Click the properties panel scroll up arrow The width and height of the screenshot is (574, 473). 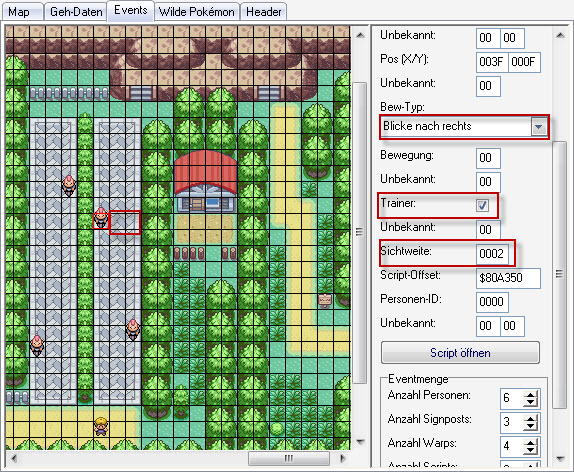pyautogui.click(x=560, y=36)
